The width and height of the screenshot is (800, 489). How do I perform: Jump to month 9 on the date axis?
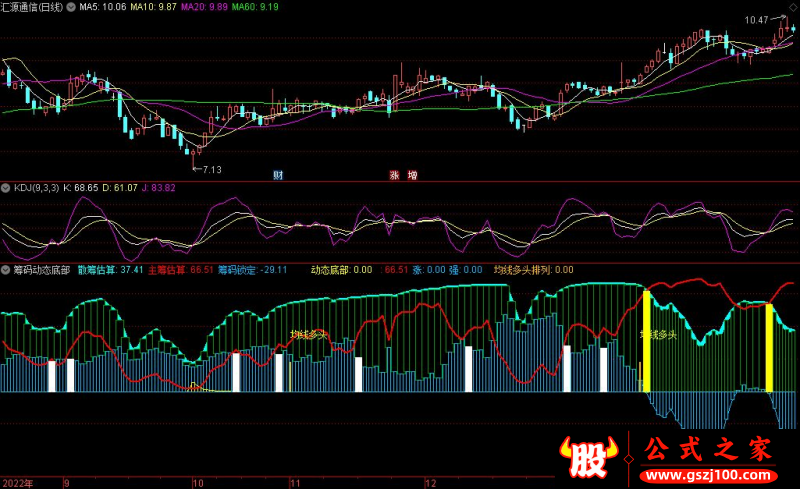pyautogui.click(x=67, y=483)
